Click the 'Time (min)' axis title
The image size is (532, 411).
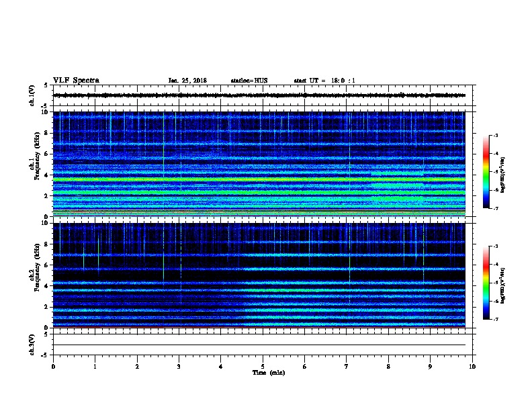click(x=269, y=373)
